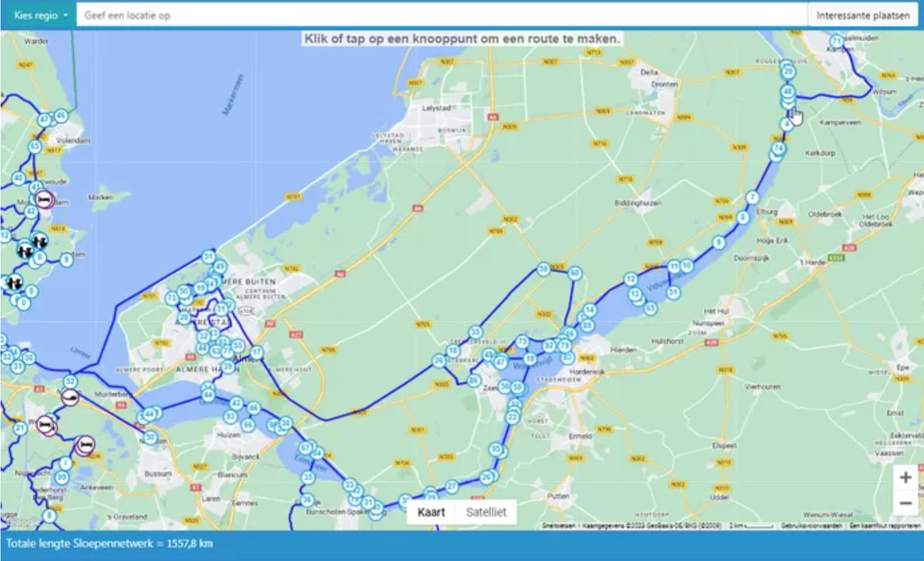This screenshot has height=561, width=924.
Task: Select node 60 next to node 39
Action: [x=574, y=273]
